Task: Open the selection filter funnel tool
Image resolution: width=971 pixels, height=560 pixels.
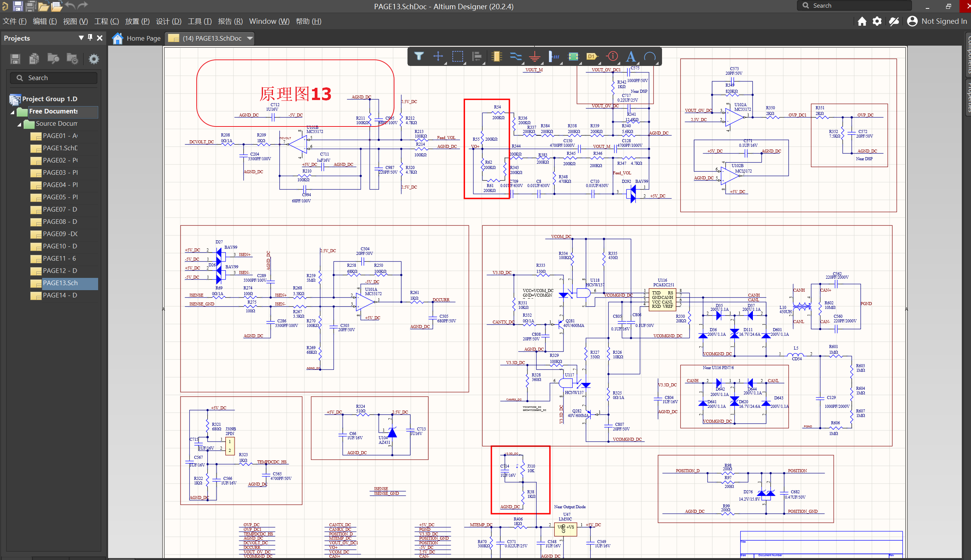Action: pyautogui.click(x=419, y=57)
